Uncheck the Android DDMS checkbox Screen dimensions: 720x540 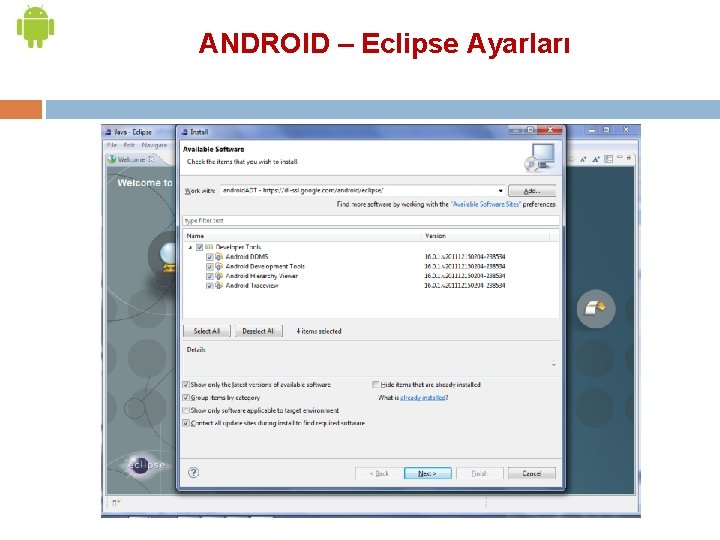click(209, 257)
